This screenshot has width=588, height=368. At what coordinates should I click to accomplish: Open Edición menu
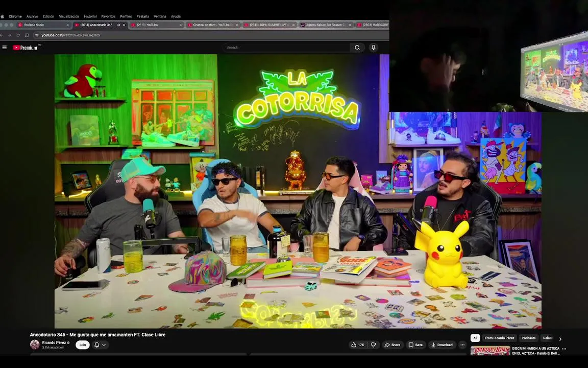point(48,16)
